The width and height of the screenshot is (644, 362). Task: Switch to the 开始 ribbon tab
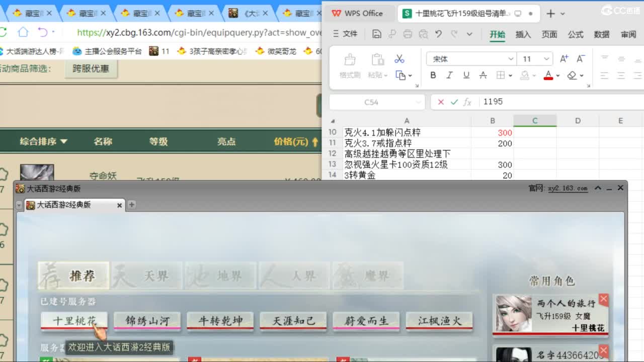point(497,34)
